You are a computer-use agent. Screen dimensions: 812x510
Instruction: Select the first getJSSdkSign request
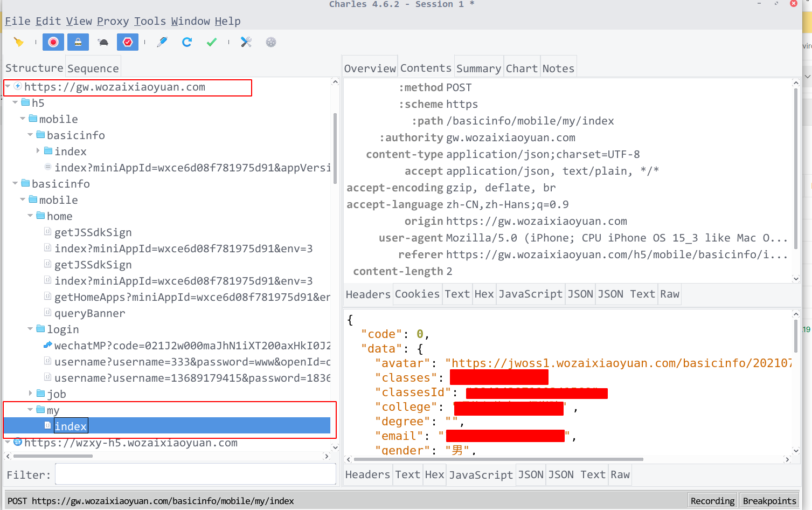tap(93, 232)
